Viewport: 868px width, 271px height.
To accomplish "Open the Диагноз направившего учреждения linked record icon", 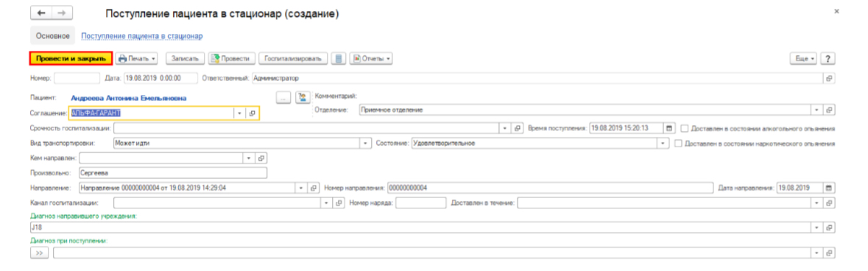I will click(829, 228).
